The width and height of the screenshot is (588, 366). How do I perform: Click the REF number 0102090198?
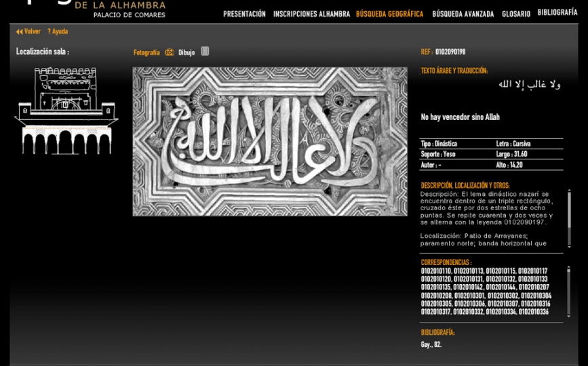450,52
